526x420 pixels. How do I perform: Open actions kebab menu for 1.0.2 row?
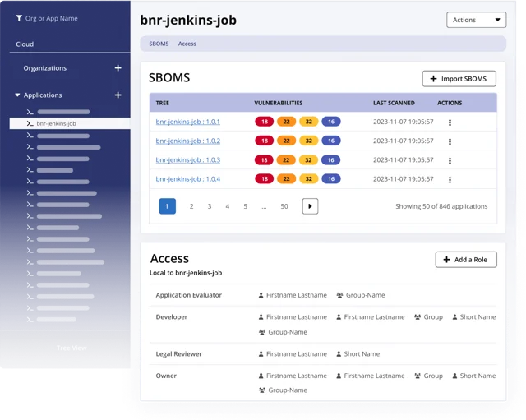pyautogui.click(x=450, y=141)
